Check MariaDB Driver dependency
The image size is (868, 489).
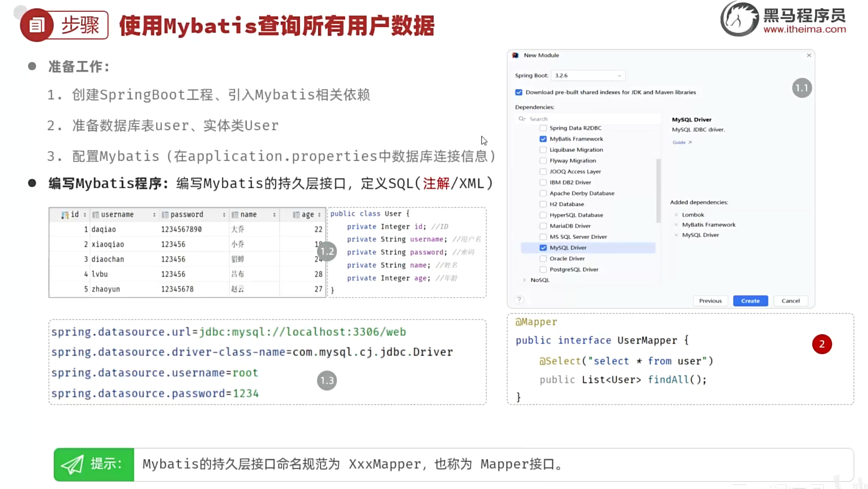click(543, 226)
